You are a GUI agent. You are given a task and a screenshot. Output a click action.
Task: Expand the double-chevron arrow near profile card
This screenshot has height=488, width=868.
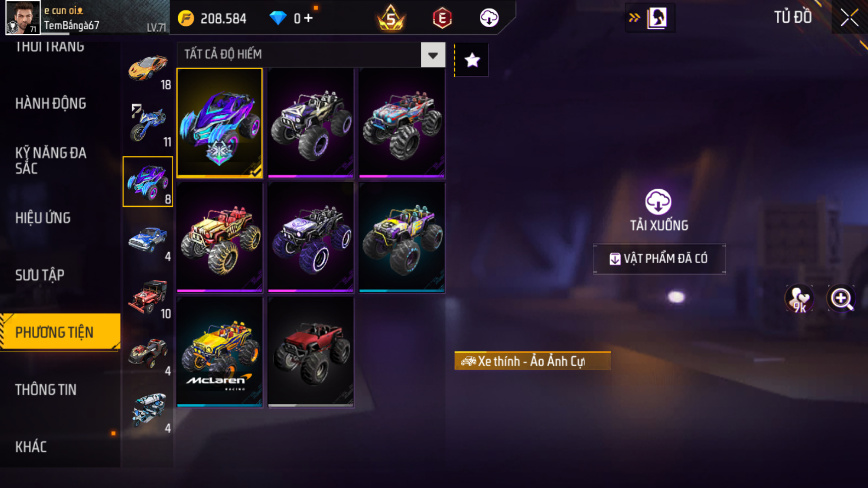634,18
